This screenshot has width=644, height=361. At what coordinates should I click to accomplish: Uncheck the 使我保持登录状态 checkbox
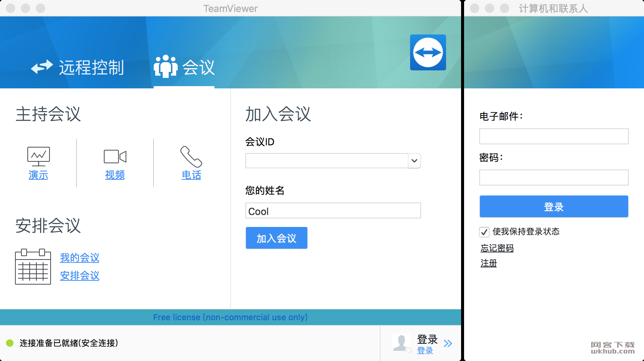[484, 232]
